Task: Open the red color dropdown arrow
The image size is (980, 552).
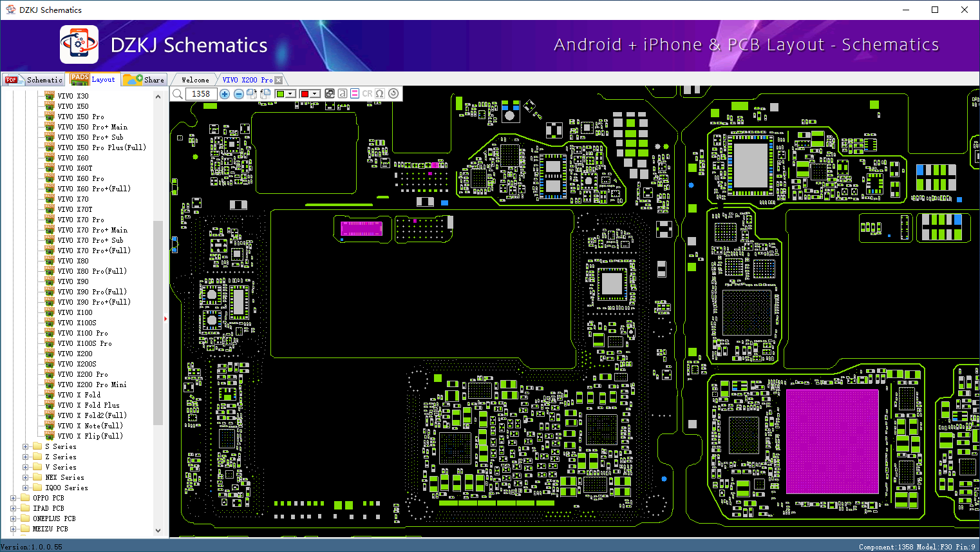Action: (x=315, y=94)
